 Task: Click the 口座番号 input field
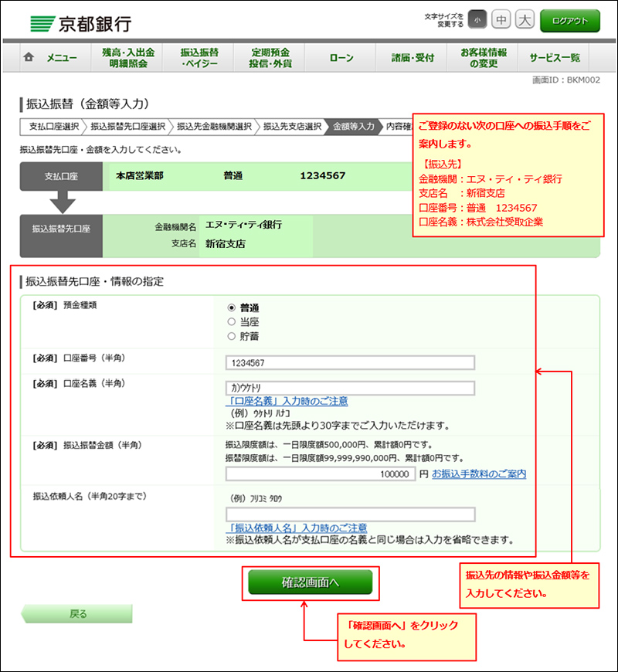(x=350, y=362)
